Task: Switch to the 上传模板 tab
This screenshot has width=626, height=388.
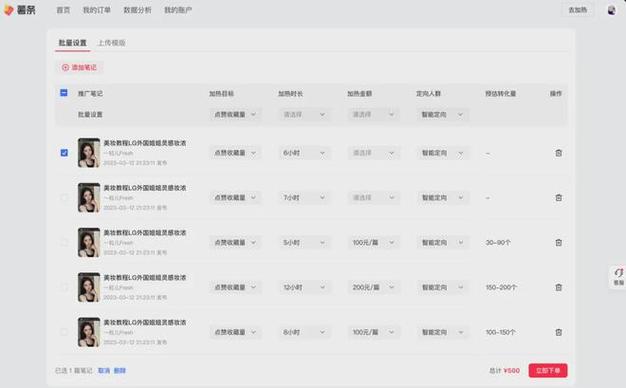Action: [112, 43]
